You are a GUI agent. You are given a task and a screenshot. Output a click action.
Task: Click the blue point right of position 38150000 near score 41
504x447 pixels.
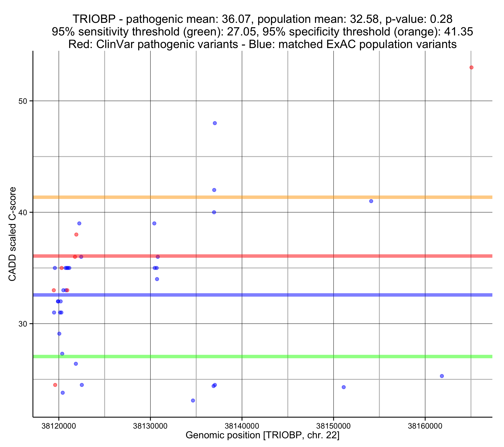click(x=371, y=201)
